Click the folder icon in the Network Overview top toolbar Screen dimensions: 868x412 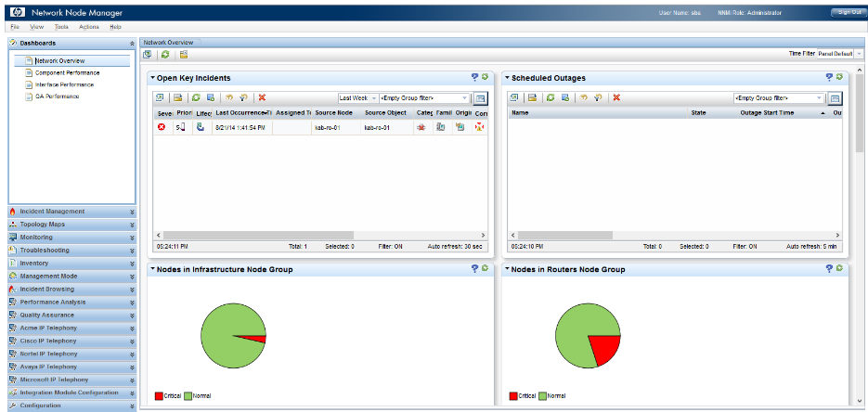pos(184,54)
